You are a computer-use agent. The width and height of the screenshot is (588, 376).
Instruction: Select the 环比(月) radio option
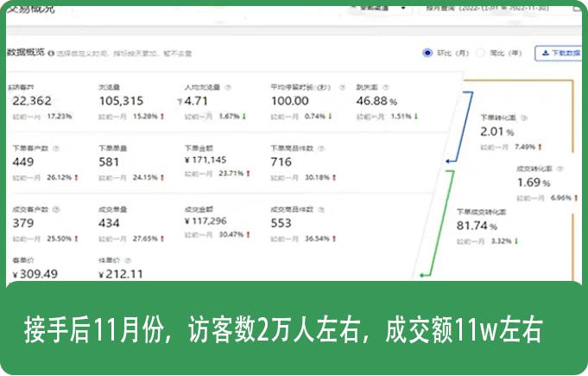427,53
